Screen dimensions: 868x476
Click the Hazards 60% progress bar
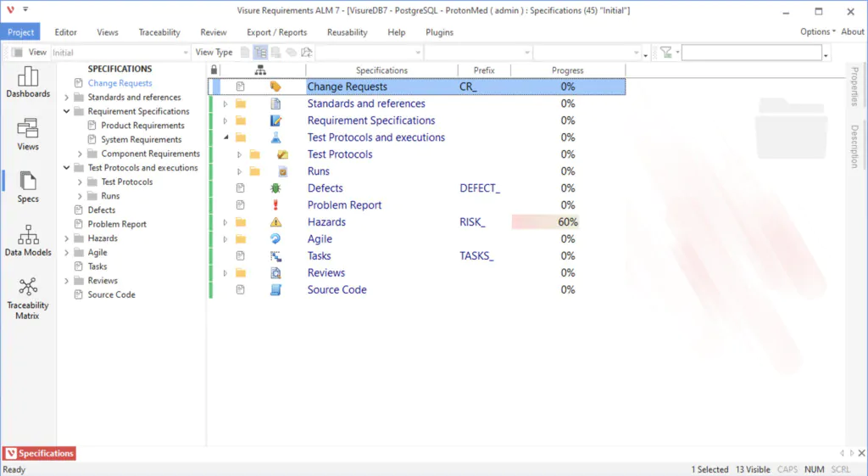546,222
